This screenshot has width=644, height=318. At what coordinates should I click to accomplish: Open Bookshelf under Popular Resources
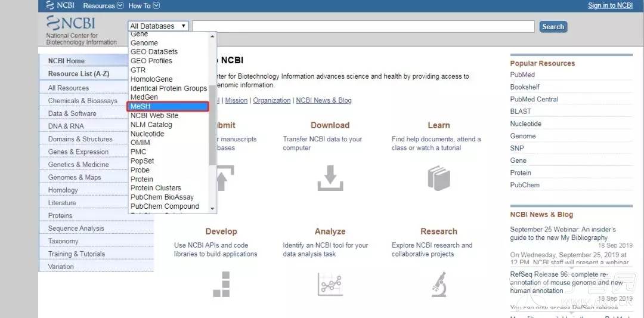[x=525, y=87]
